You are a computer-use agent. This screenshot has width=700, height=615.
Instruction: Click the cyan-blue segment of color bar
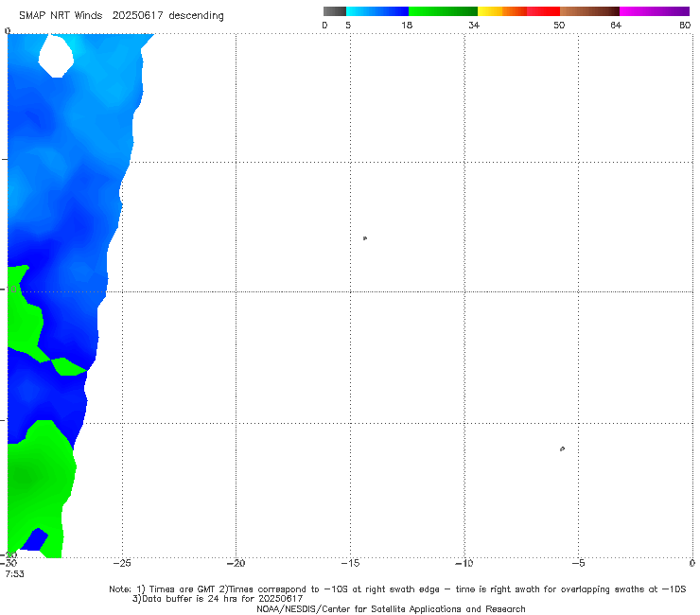[377, 11]
